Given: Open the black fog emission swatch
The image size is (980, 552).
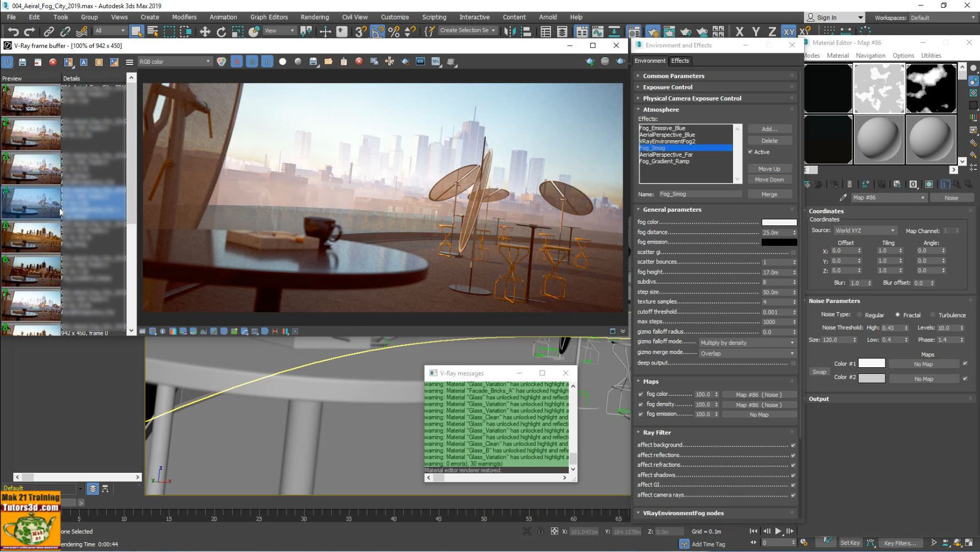Looking at the screenshot, I should pos(779,242).
